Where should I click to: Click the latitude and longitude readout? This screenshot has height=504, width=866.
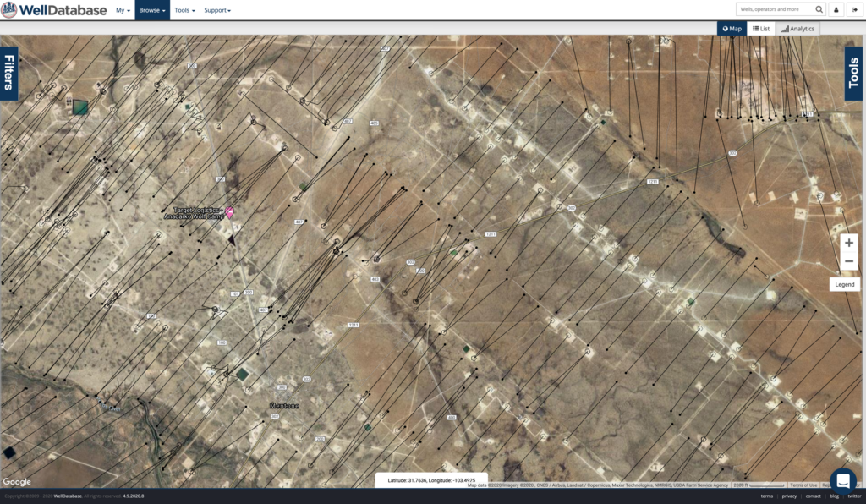click(431, 480)
